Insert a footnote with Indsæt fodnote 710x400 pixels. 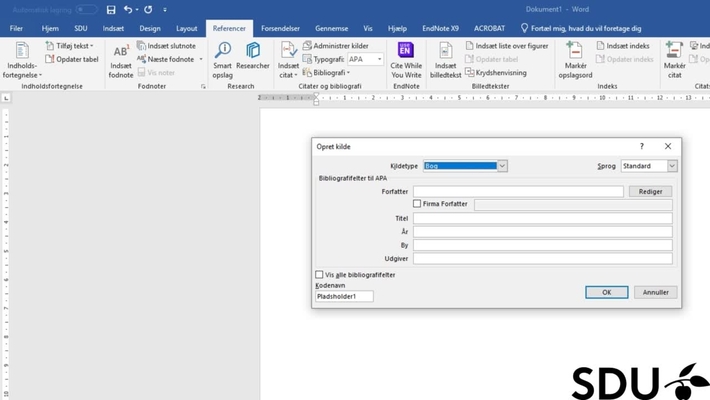120,61
